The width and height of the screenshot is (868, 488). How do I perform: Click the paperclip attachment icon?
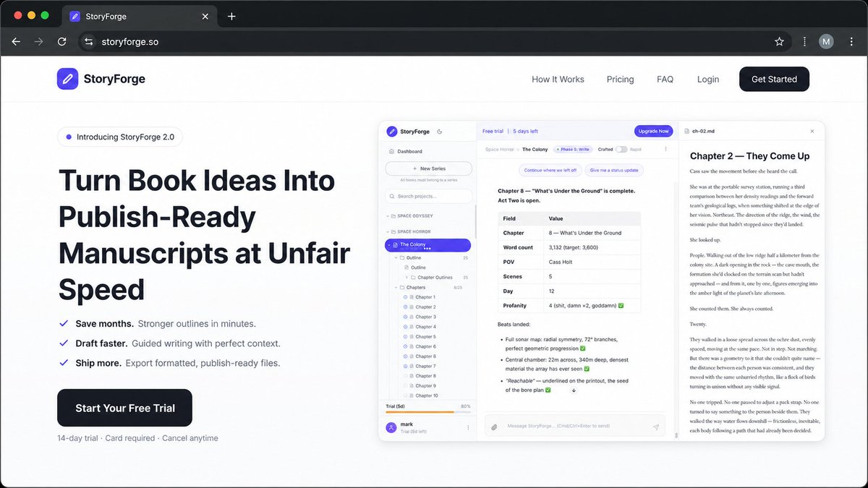click(495, 427)
